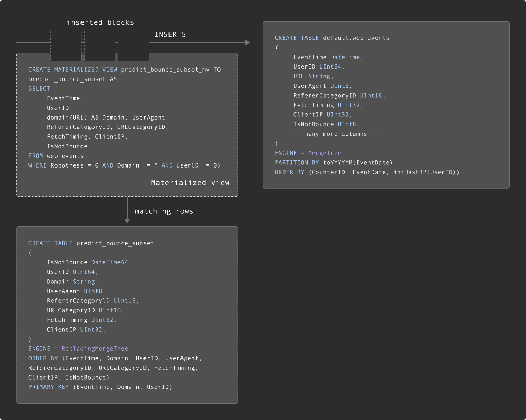Click the purple MergeTree engine name in web_events
The image size is (526, 420).
tap(325, 153)
